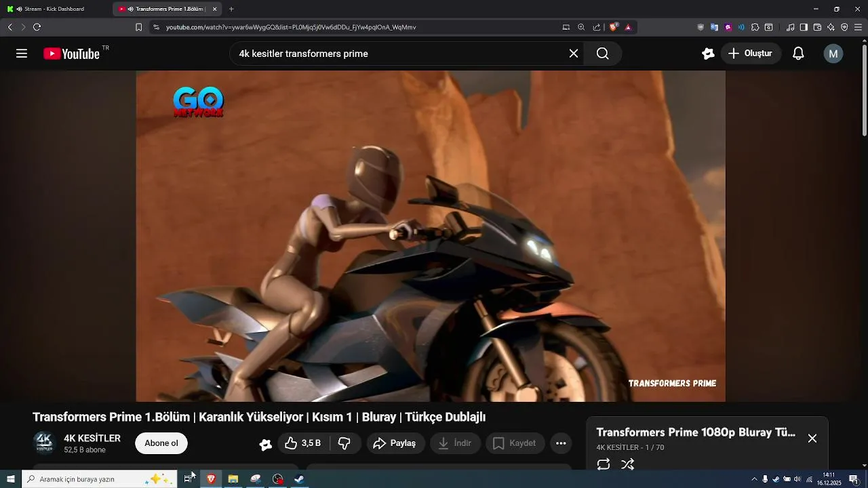Bookmark this page icon
The image size is (868, 488).
138,27
